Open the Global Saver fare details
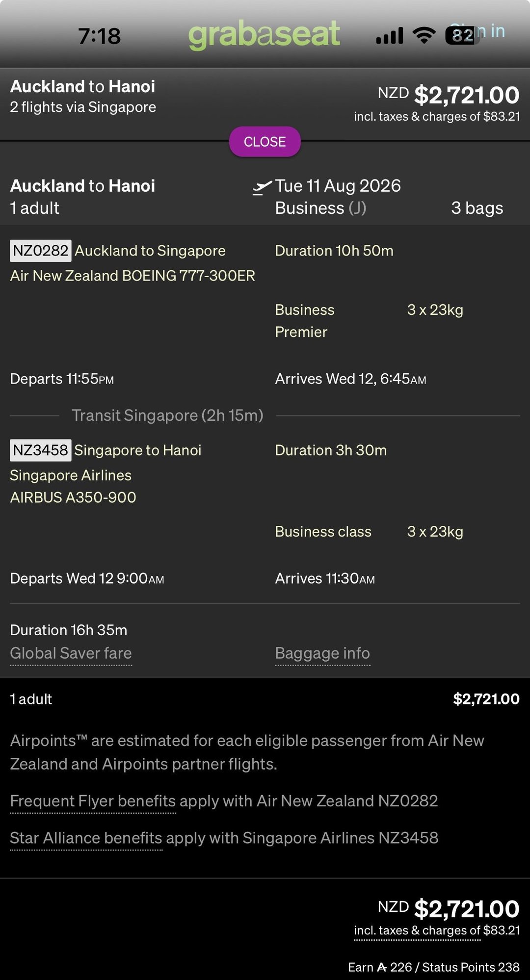The width and height of the screenshot is (530, 980). (71, 653)
